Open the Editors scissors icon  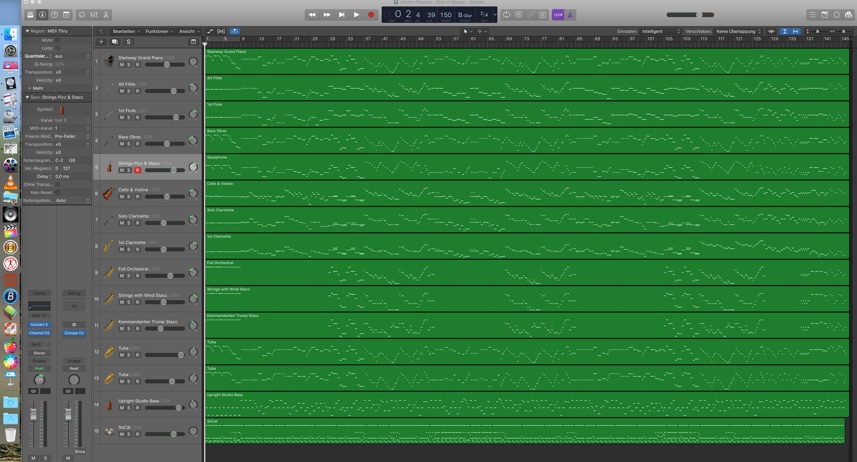tap(106, 15)
